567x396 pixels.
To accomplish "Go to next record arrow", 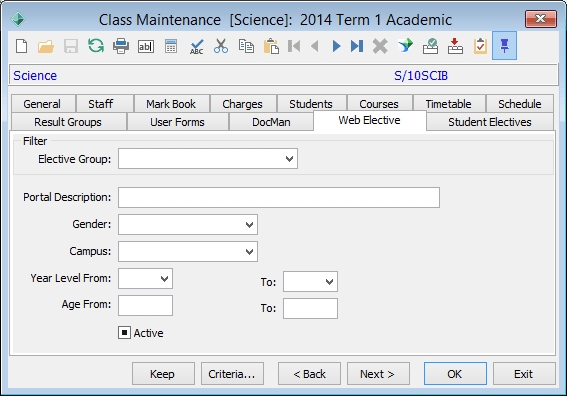I will (336, 46).
